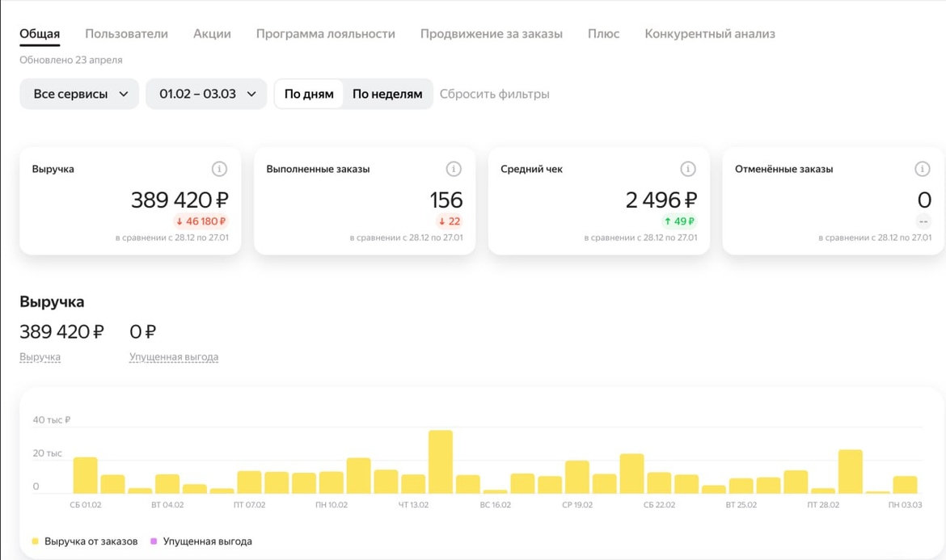Click the ВС 16.02 axis label
The height and width of the screenshot is (560, 946).
[496, 504]
